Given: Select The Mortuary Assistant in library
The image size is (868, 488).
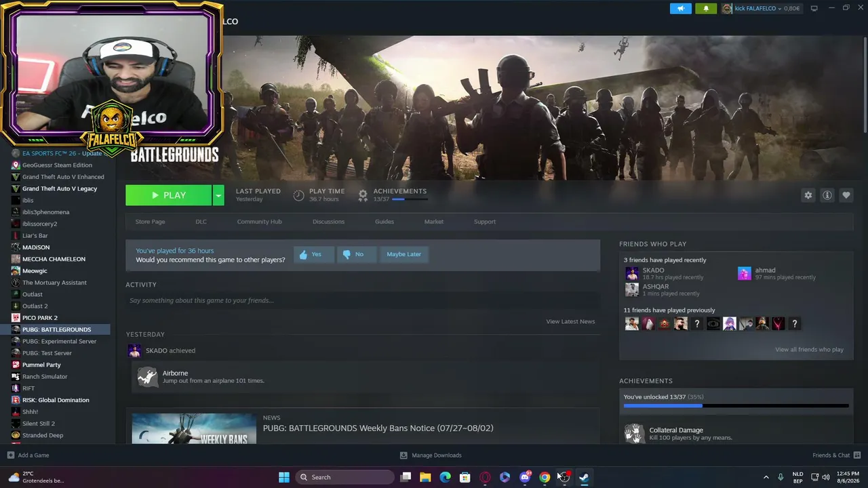Looking at the screenshot, I should coord(54,283).
